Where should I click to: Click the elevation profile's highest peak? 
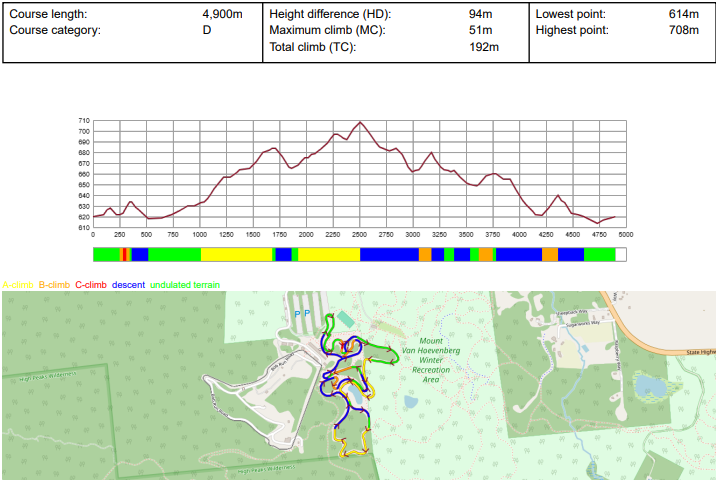click(x=360, y=122)
